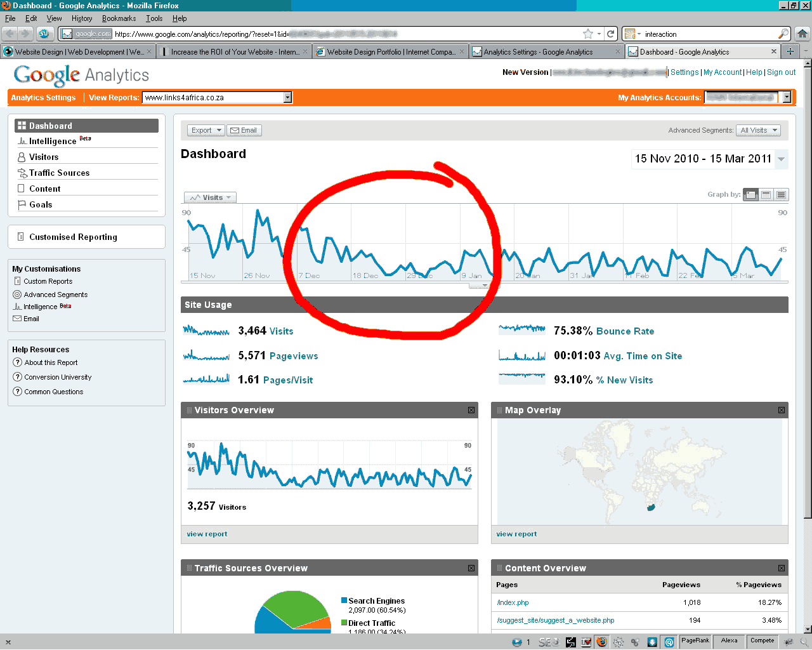The image size is (812, 650).
Task: Switch graph to first Graph by view
Action: point(751,195)
